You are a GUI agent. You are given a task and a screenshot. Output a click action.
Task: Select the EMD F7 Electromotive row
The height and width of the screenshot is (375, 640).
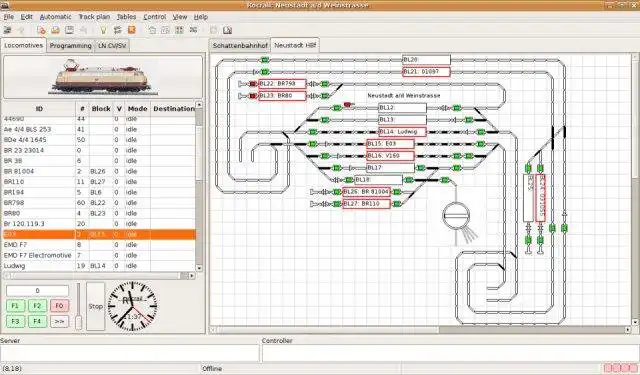[99, 255]
